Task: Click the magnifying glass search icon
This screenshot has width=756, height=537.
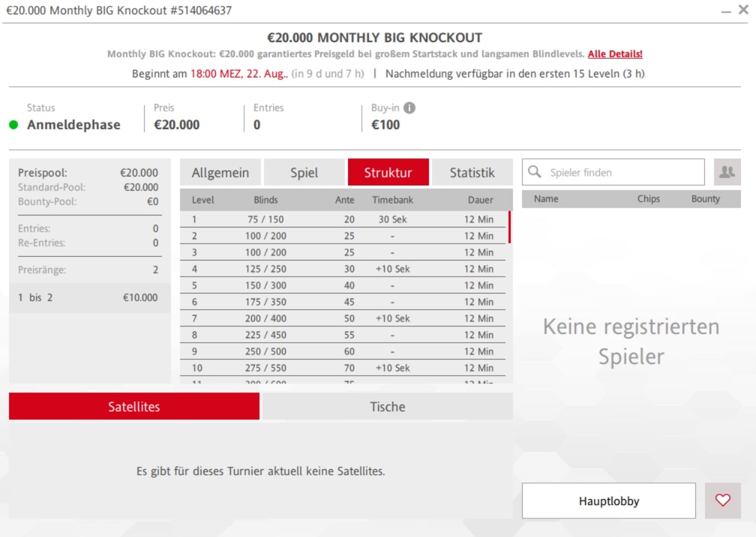Action: pyautogui.click(x=535, y=172)
